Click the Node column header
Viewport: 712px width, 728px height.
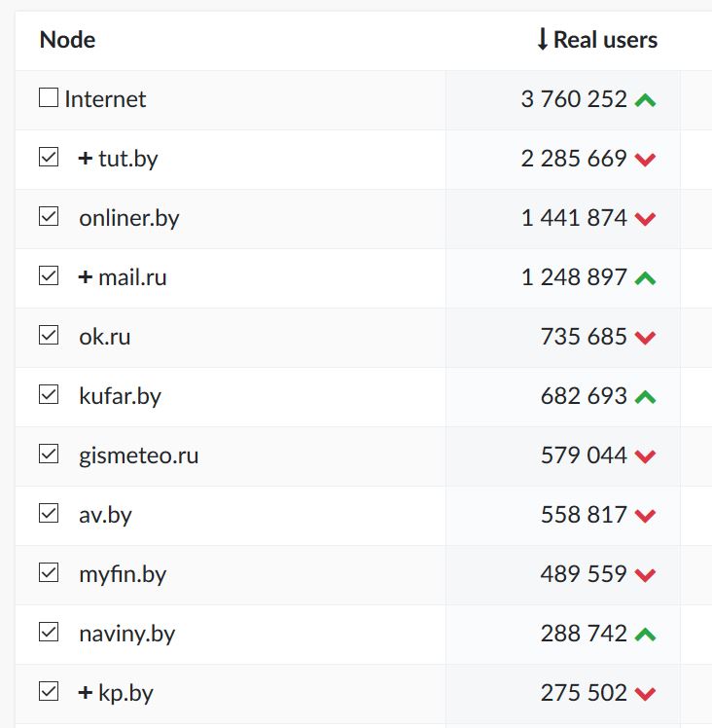point(67,40)
